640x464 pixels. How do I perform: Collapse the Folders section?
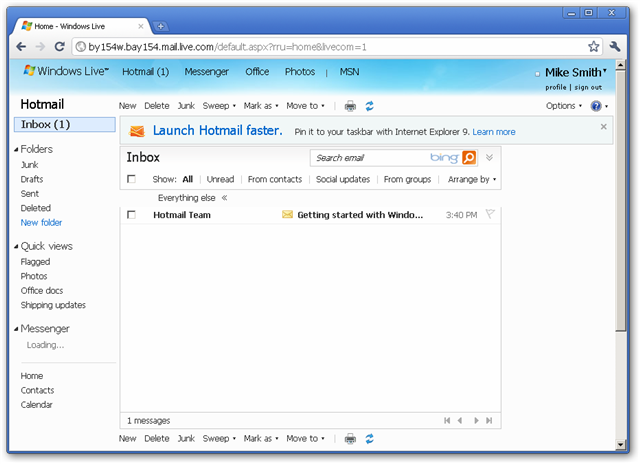tap(16, 149)
